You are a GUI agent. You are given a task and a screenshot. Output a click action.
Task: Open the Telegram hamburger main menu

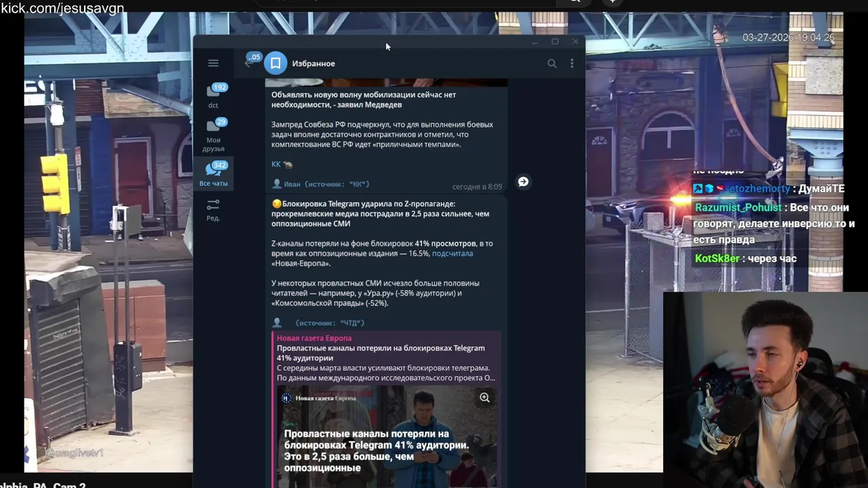click(213, 63)
